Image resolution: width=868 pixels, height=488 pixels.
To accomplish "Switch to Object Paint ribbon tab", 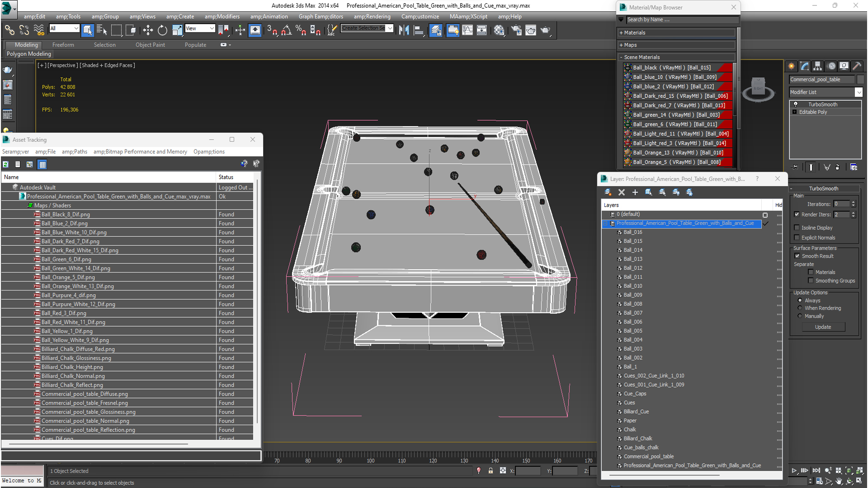I will (x=150, y=45).
